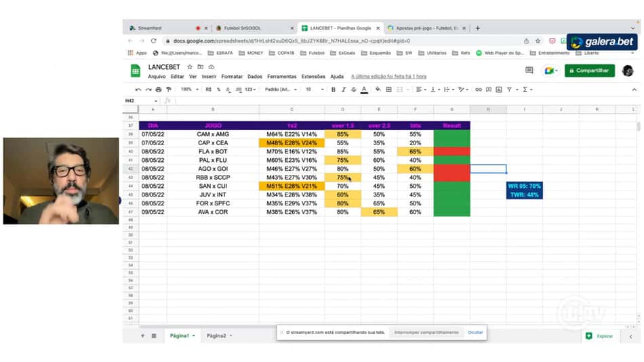This screenshot has width=644, height=362.
Task: Open the Editar menu
Action: (x=178, y=77)
